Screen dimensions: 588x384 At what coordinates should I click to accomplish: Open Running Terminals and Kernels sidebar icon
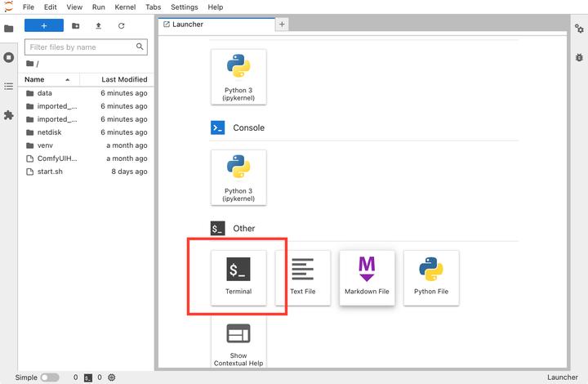click(9, 57)
